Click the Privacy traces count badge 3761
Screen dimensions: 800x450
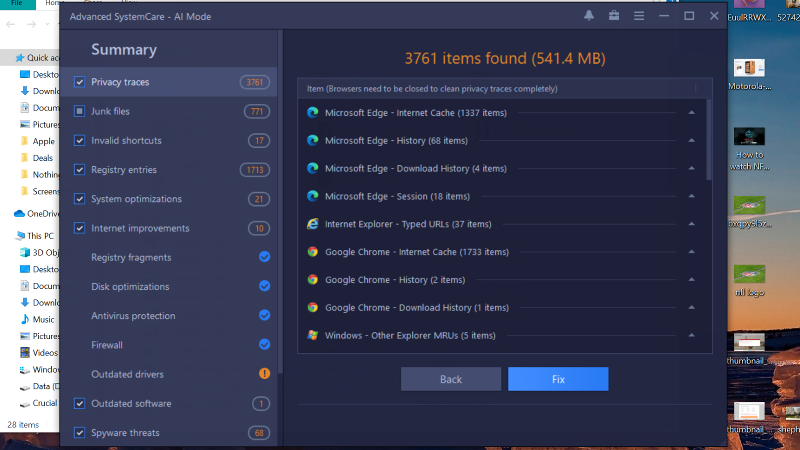[x=255, y=82]
